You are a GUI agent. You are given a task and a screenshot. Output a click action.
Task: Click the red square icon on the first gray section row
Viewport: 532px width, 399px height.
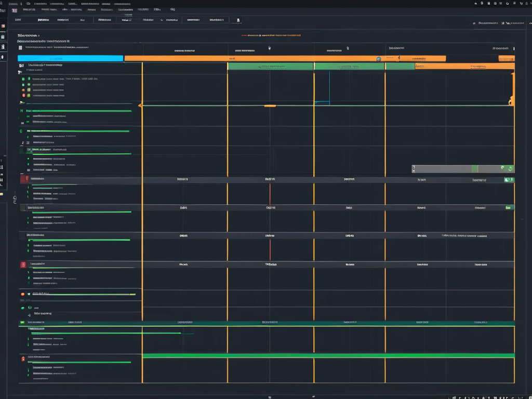click(x=23, y=179)
